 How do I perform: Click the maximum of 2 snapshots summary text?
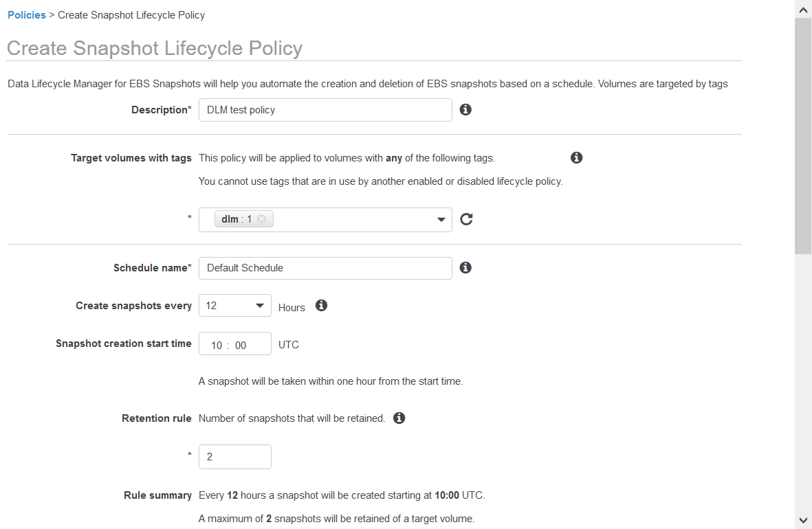click(337, 519)
